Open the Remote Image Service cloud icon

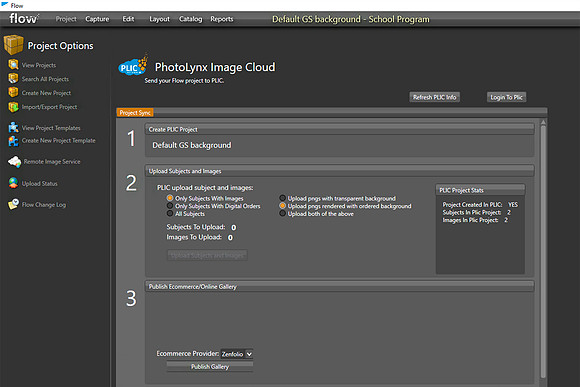14,162
